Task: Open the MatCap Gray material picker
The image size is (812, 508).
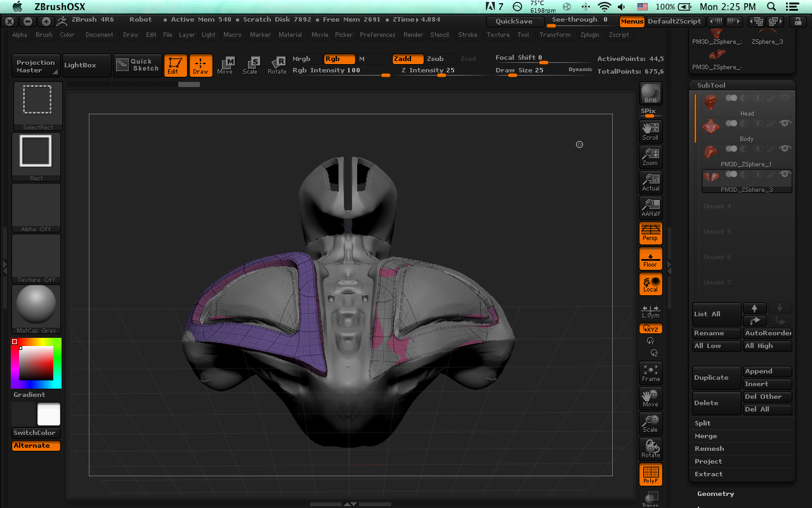Action: tap(36, 309)
